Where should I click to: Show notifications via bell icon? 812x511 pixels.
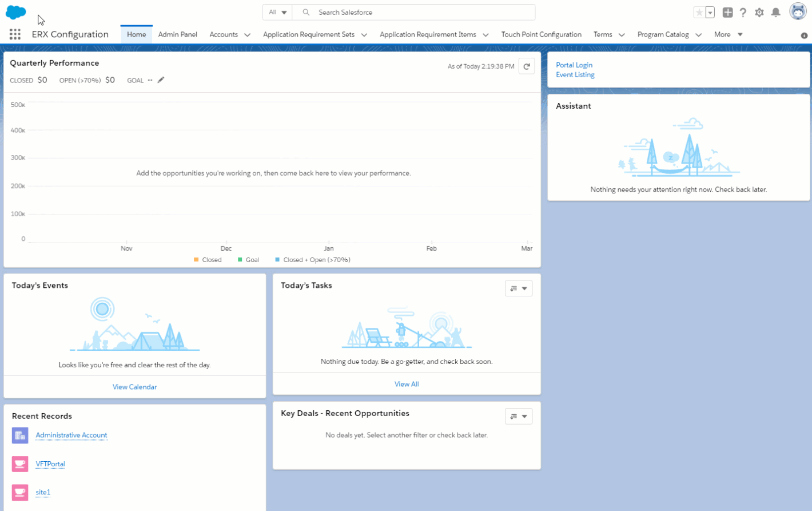pos(775,13)
